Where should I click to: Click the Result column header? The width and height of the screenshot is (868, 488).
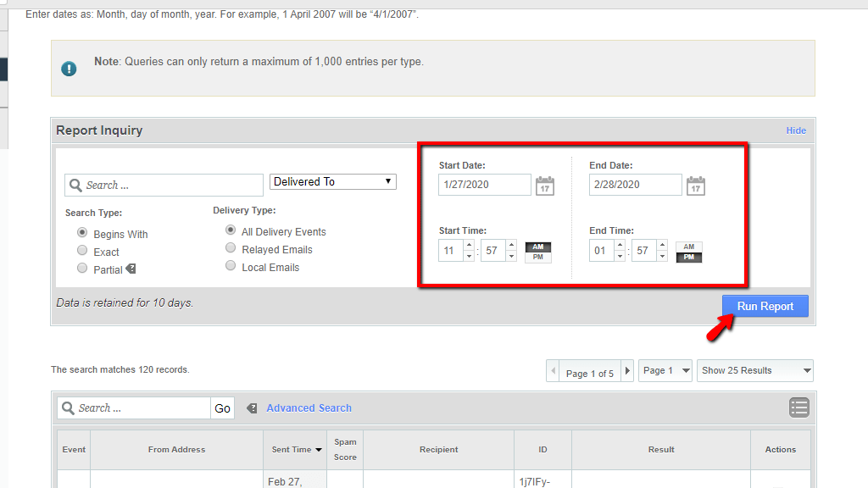click(661, 450)
